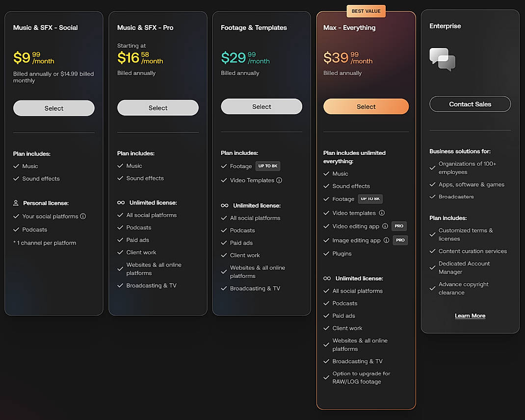
Task: Select the Max - Everything plan
Action: 366,106
